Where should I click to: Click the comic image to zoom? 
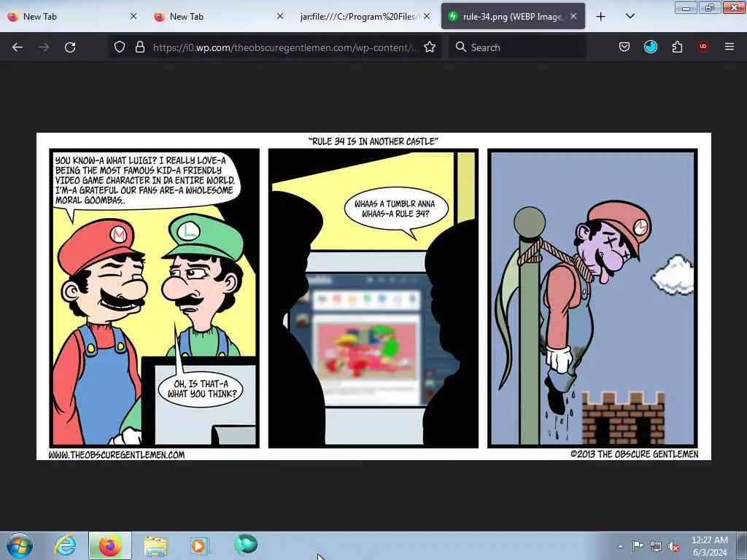373,296
